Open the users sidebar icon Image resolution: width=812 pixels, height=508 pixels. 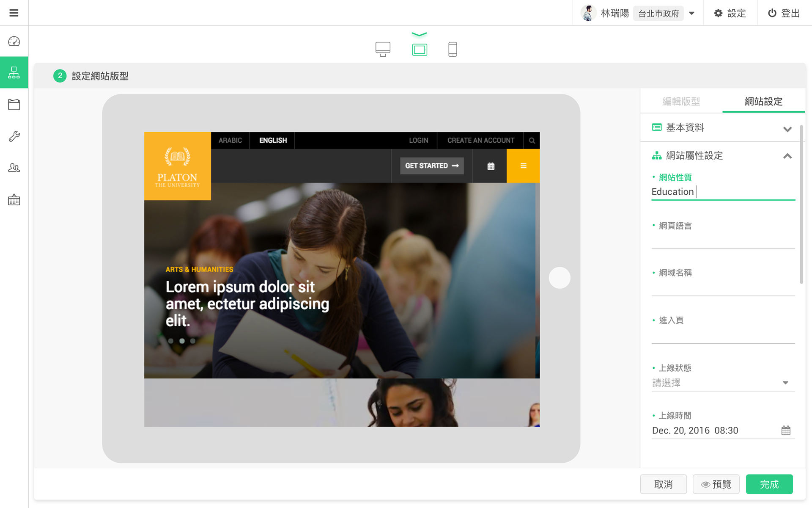coord(14,168)
